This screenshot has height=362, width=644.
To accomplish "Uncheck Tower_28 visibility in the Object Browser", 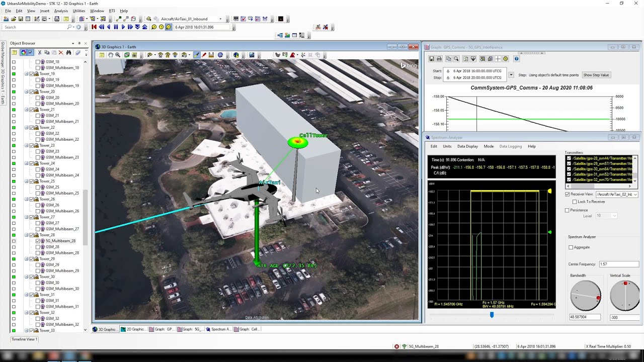I will click(x=31, y=235).
